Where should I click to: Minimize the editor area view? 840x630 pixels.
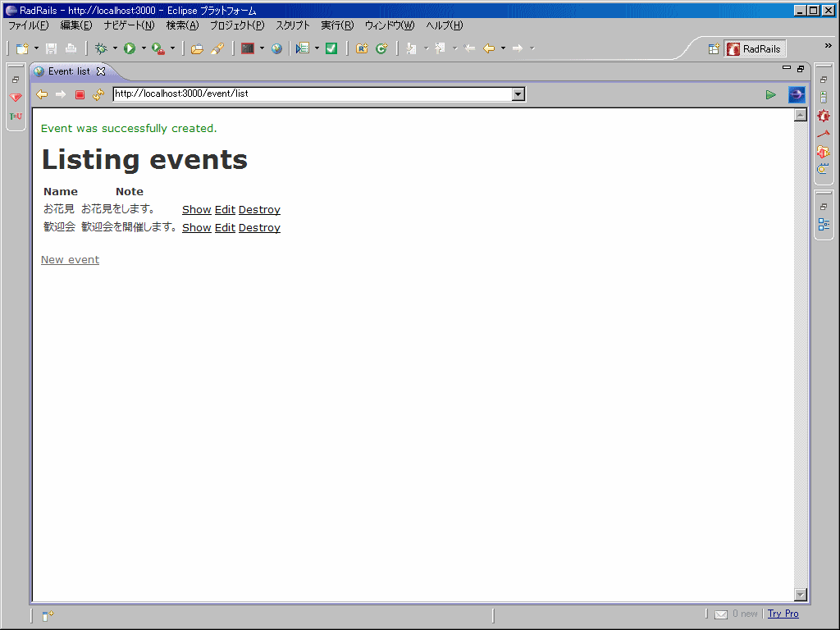pos(787,68)
